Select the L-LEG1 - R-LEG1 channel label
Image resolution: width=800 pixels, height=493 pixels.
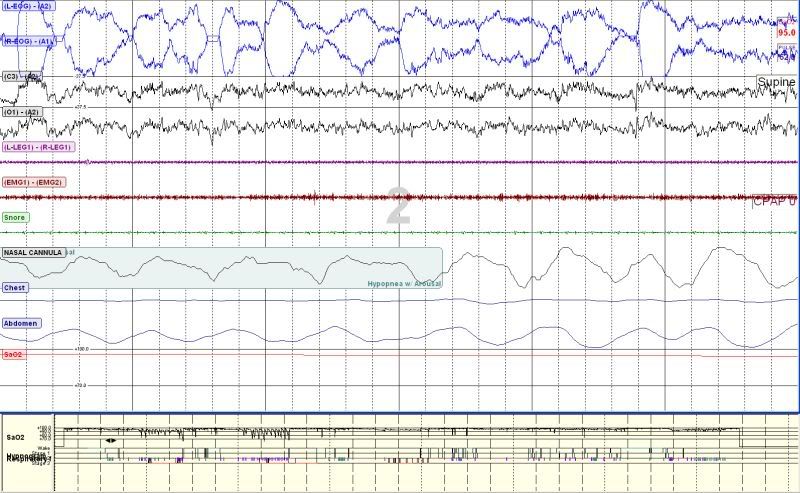coord(39,147)
